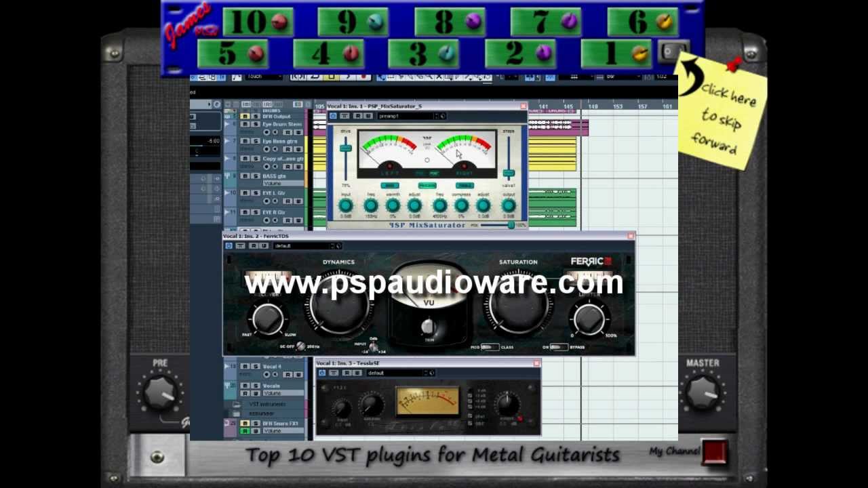Select number 7 in the top menu
Viewport: 868px width, 488px height.
pos(546,22)
